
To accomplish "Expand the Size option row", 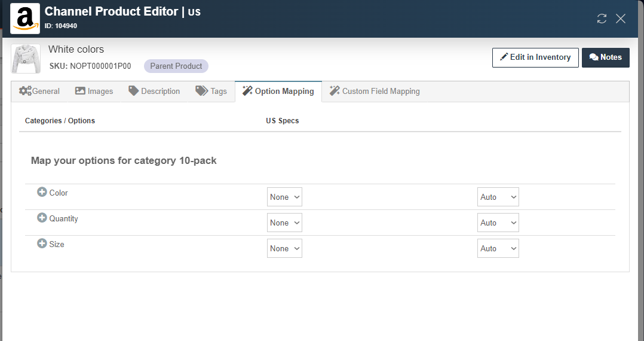I will coord(42,243).
